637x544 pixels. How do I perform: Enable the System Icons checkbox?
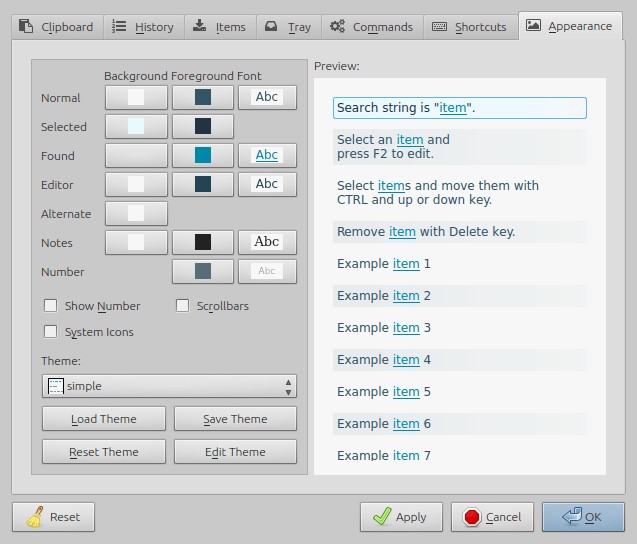tap(51, 332)
